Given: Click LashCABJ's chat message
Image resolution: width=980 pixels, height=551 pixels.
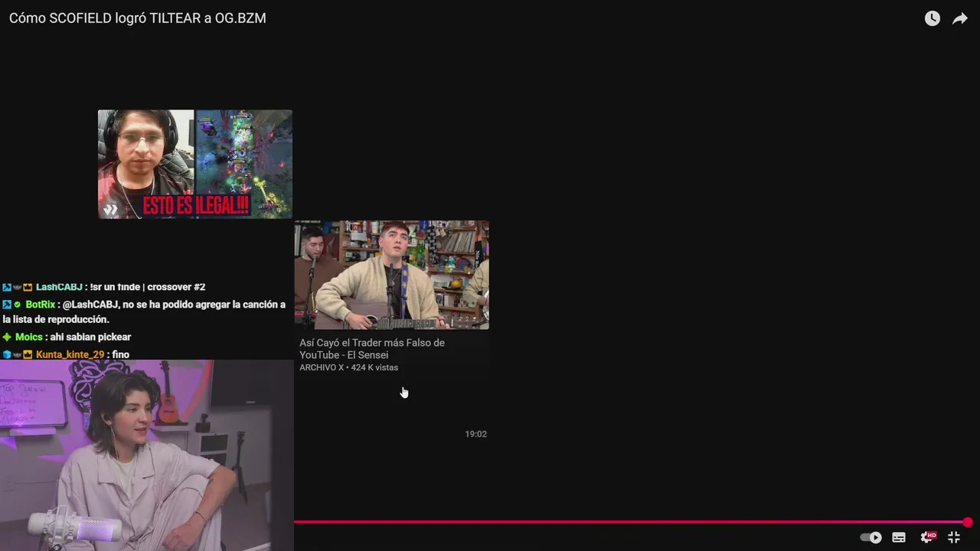Looking at the screenshot, I should point(148,287).
